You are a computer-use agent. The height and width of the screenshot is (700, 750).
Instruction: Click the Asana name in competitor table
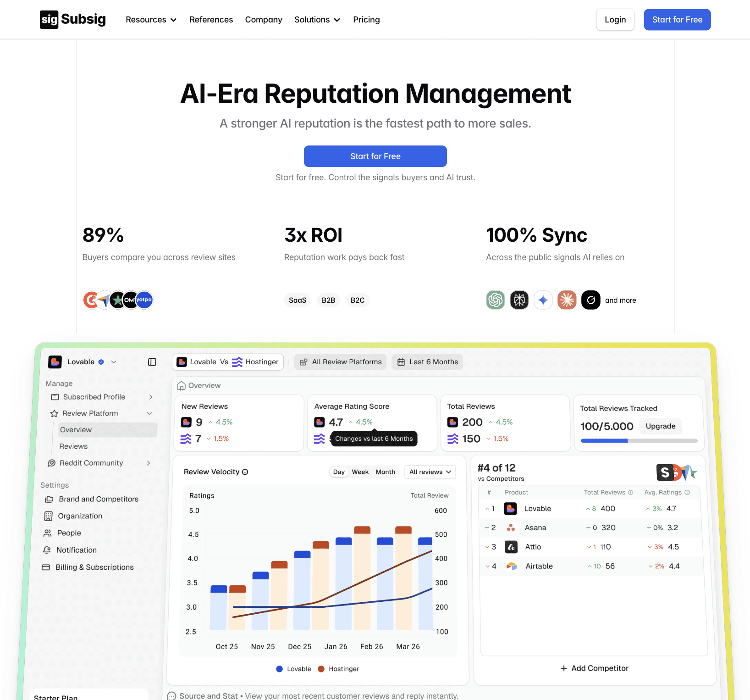pyautogui.click(x=535, y=528)
